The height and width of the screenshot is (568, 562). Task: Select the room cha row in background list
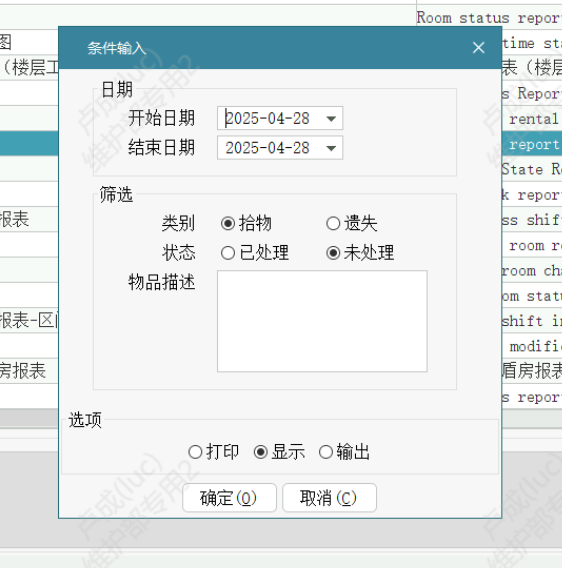coord(532,270)
